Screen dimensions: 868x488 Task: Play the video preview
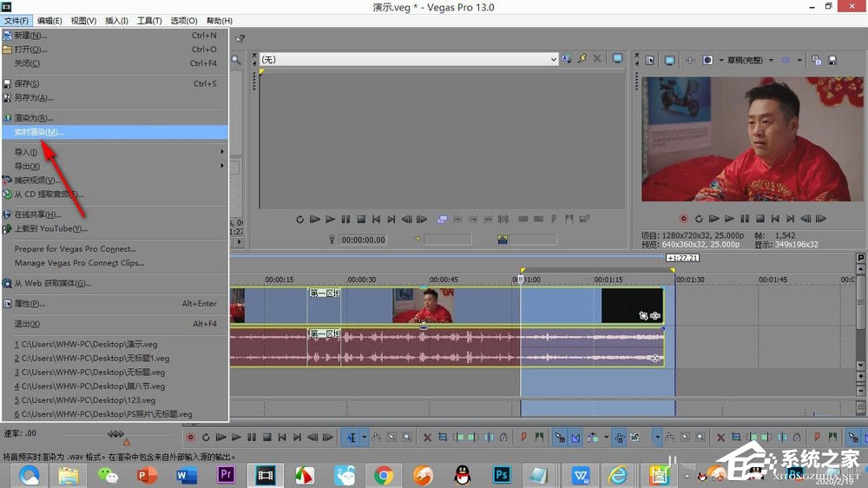[730, 219]
